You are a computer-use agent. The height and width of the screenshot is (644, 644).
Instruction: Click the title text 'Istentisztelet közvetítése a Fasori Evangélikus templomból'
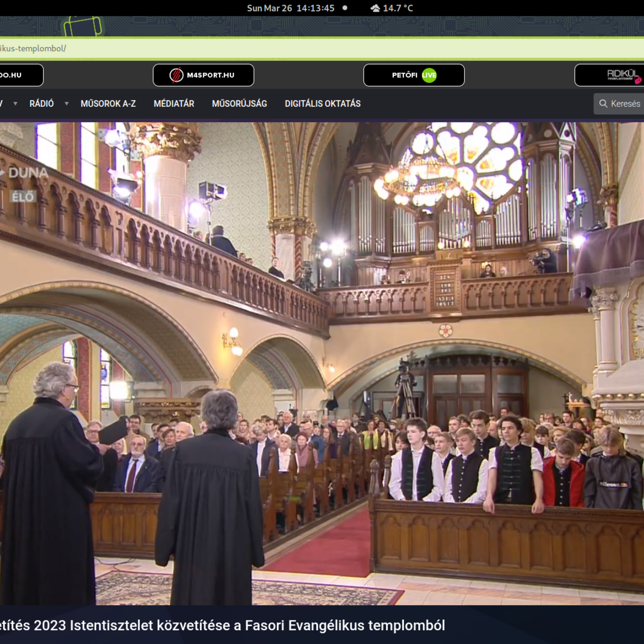[257, 625]
